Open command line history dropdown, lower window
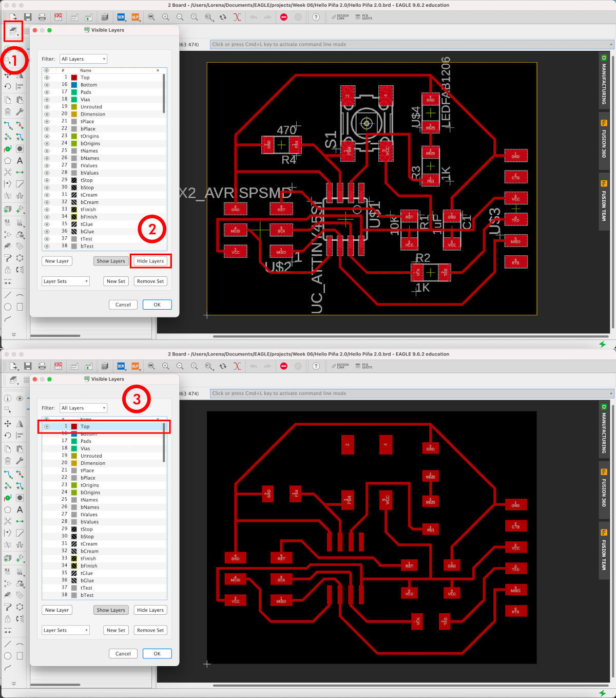Viewport: 616px width, 698px height. 610,393
